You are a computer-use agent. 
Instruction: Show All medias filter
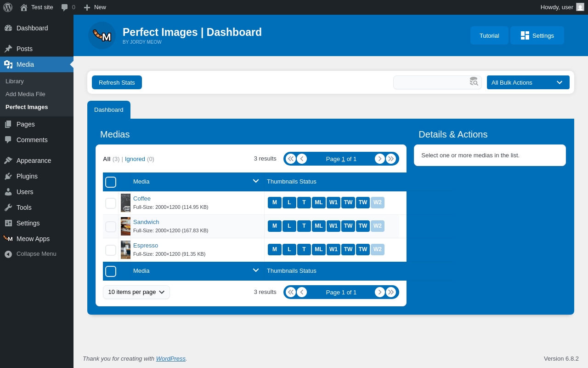pos(107,159)
